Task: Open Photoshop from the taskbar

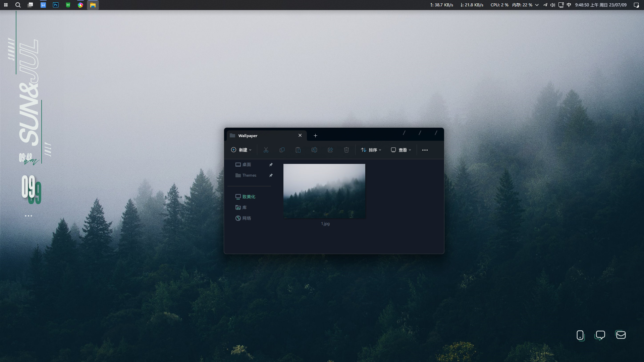Action: point(56,5)
